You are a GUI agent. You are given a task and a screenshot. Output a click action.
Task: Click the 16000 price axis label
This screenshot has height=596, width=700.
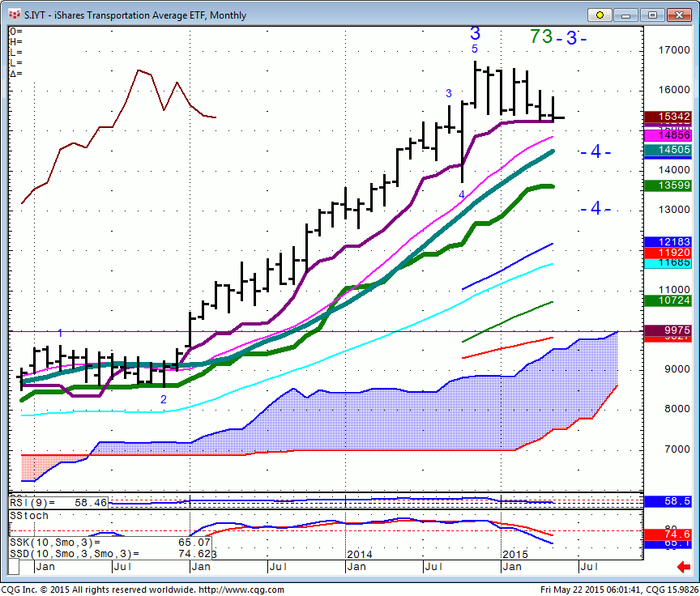tap(674, 90)
